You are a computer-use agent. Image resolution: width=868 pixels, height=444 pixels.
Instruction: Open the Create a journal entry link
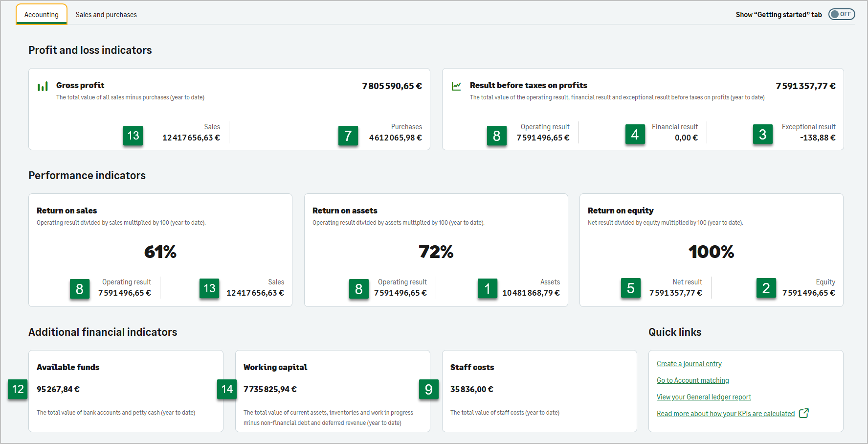tap(689, 364)
